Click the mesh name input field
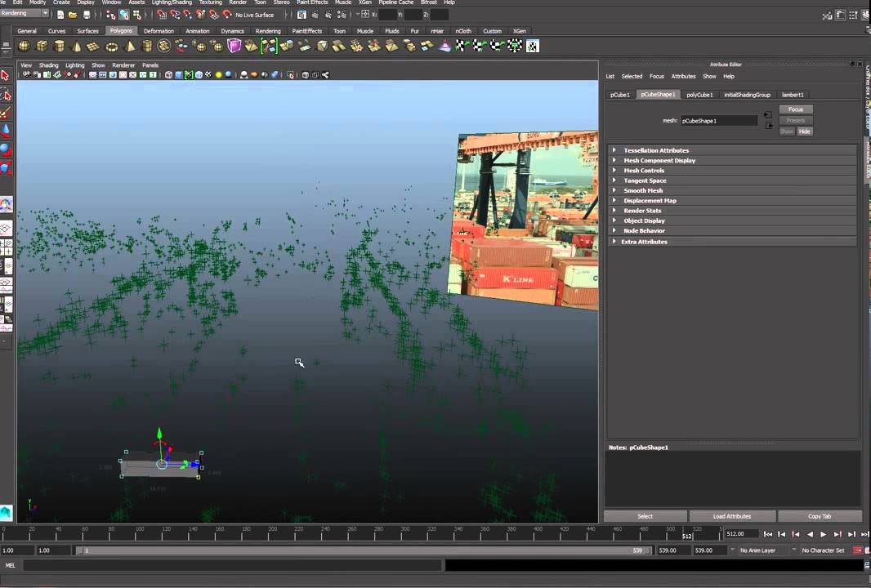Image resolution: width=871 pixels, height=588 pixels. click(719, 121)
